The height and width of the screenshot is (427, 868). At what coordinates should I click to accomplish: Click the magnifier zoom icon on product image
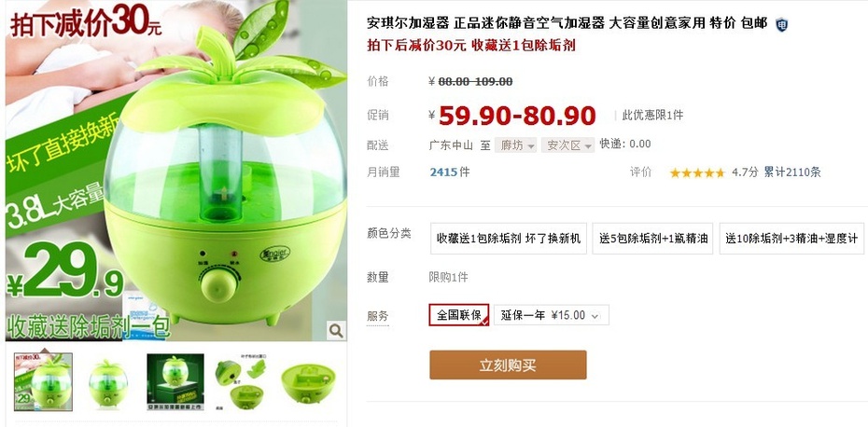[335, 330]
